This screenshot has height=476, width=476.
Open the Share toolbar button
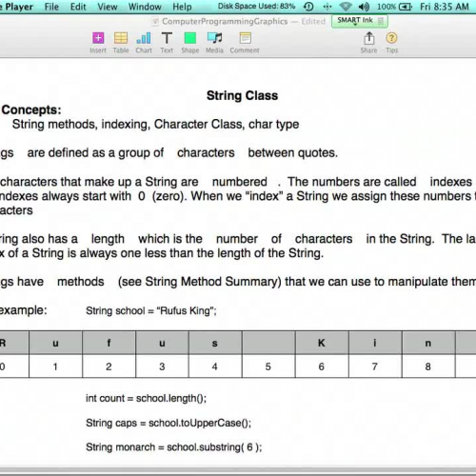tap(368, 43)
